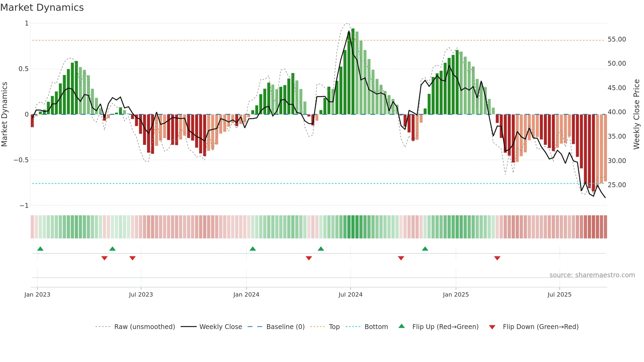Click the Market Dynamics vertical axis title
Image resolution: width=644 pixels, height=362 pixels.
tap(4, 114)
